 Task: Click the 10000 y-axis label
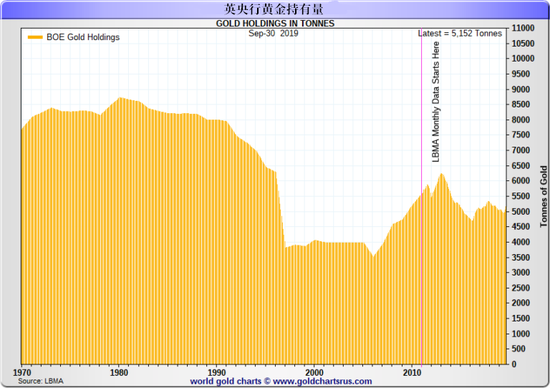pos(523,59)
